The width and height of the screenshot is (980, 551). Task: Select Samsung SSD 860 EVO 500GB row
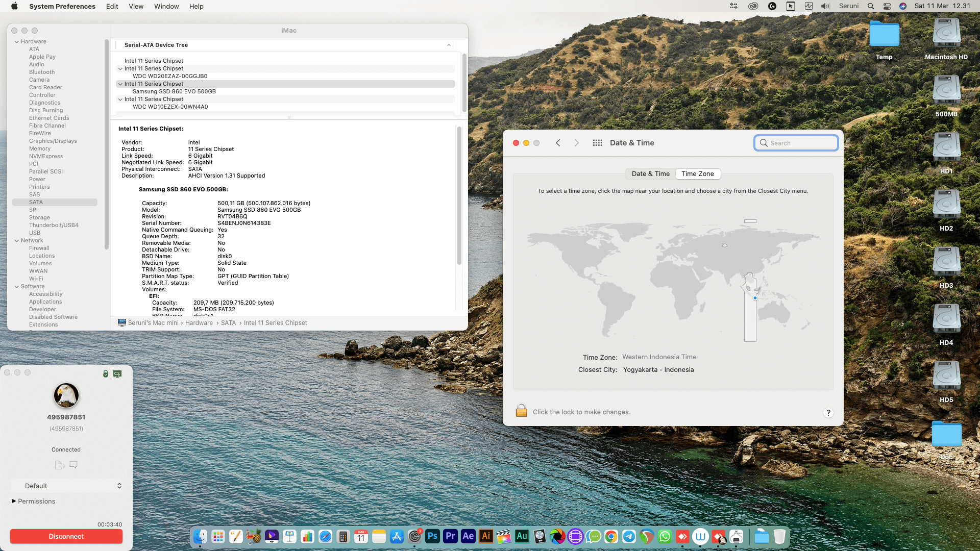tap(174, 92)
